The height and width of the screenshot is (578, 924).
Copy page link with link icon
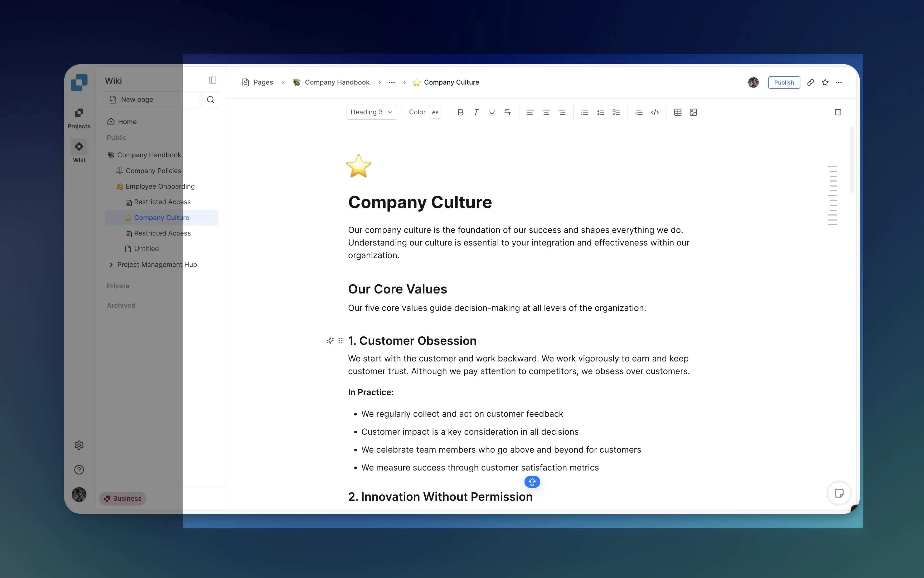810,82
